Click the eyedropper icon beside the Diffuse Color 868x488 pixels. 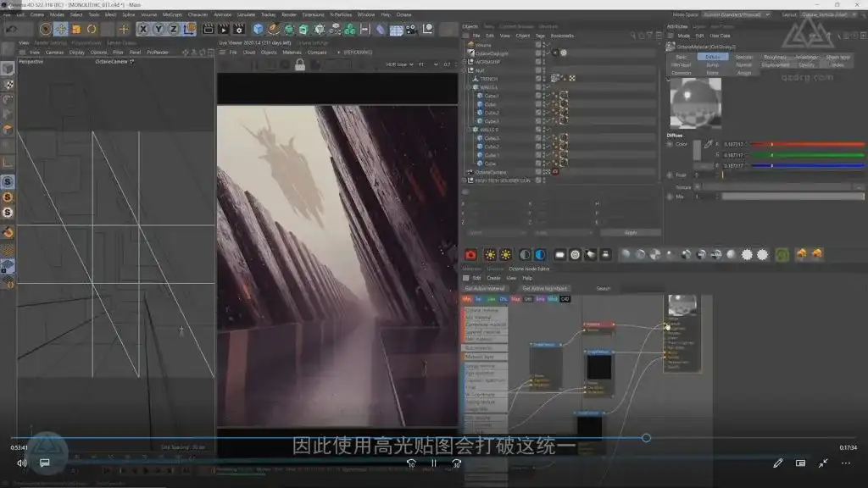point(709,142)
